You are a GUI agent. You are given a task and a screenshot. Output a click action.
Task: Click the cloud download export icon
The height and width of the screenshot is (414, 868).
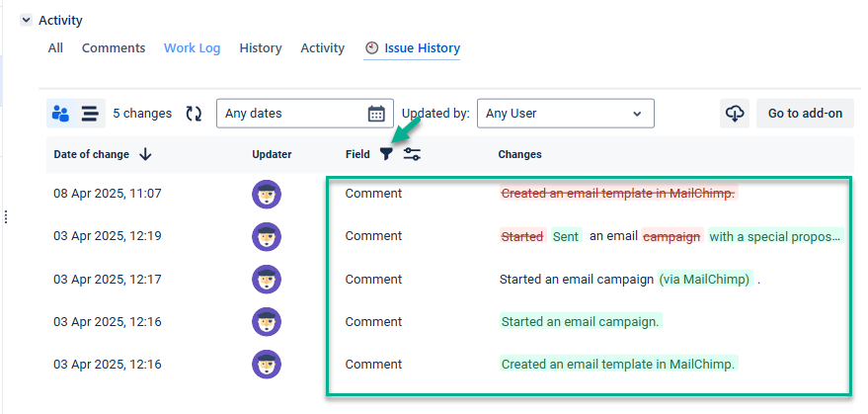coord(735,114)
